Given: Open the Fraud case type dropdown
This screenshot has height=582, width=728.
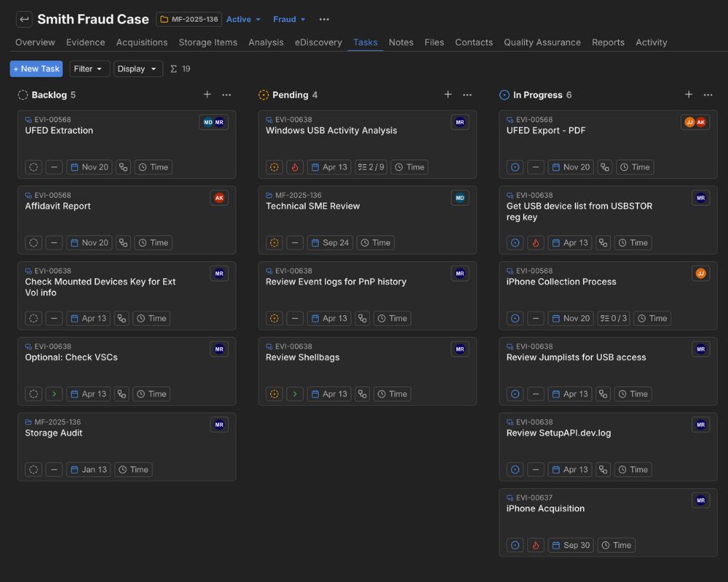Looking at the screenshot, I should point(289,20).
